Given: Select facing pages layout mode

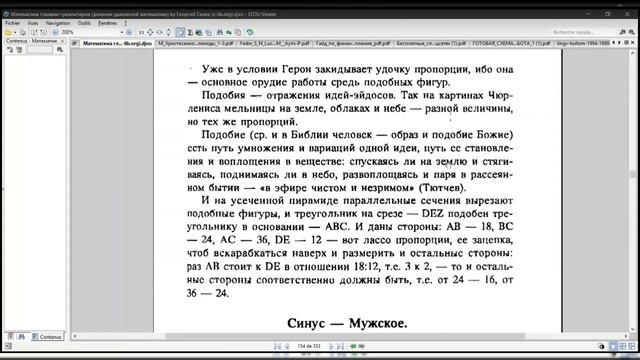Looking at the screenshot, I should (622, 346).
